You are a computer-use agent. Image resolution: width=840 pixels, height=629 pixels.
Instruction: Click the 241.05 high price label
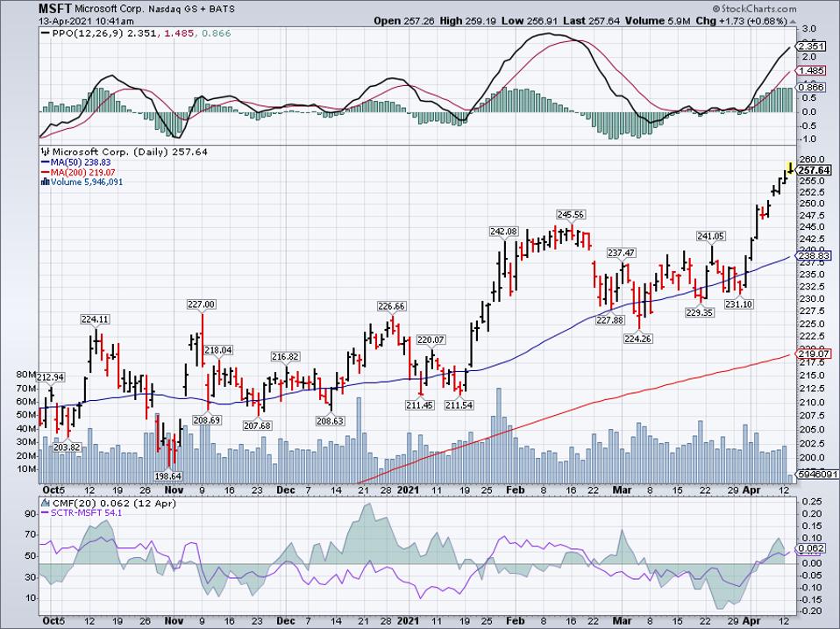pyautogui.click(x=711, y=236)
